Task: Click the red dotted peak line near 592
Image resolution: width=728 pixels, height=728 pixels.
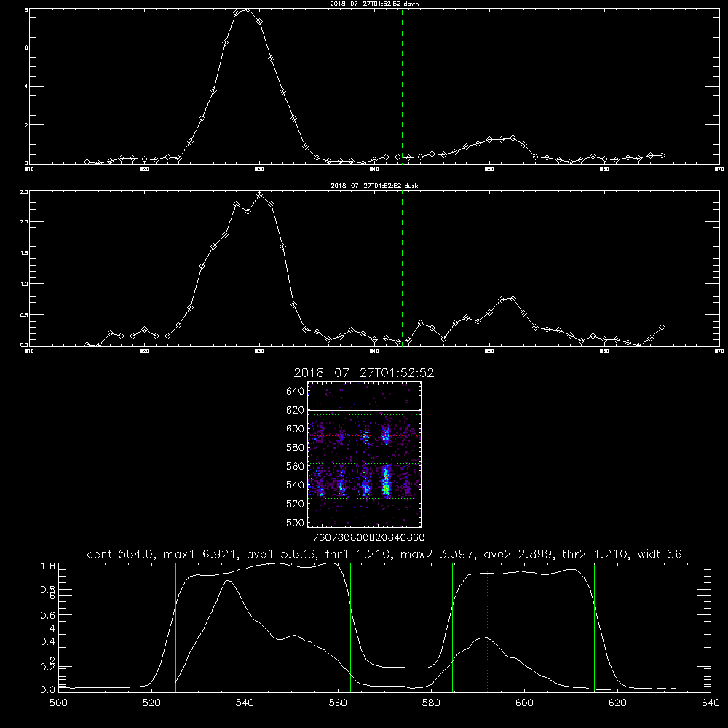Action: (488, 627)
